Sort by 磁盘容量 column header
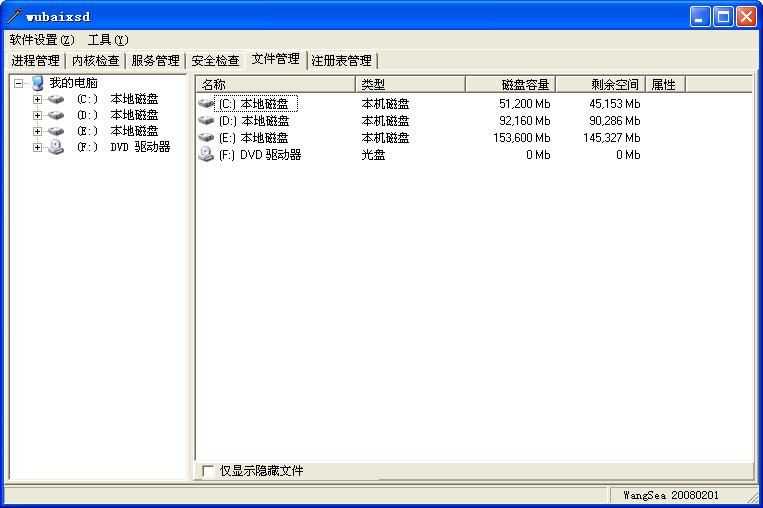The image size is (763, 508). pos(510,85)
